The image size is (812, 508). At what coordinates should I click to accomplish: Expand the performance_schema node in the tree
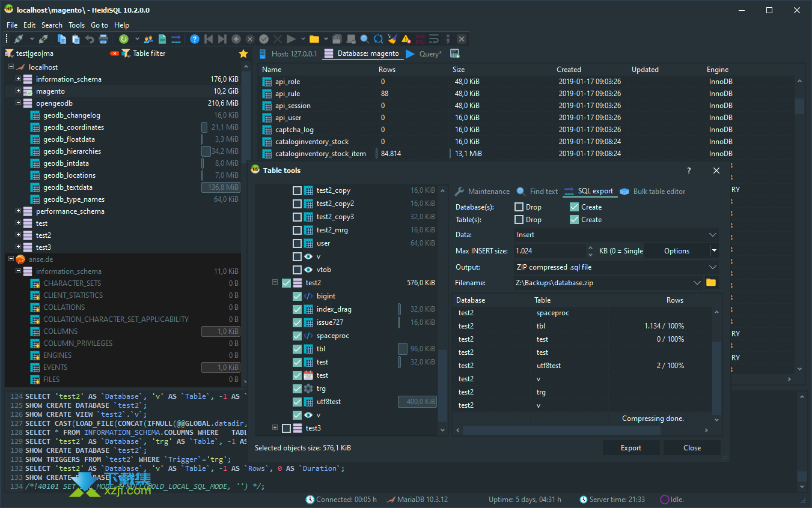(x=19, y=211)
